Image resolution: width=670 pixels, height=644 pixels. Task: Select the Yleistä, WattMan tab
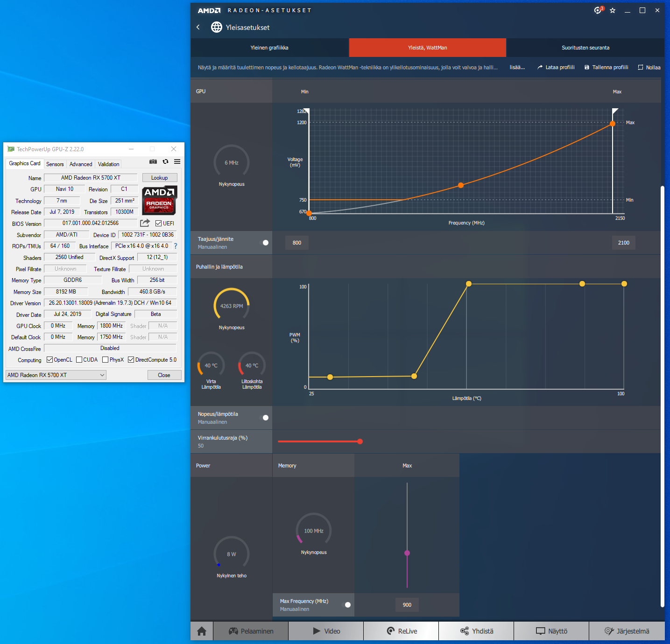click(x=428, y=48)
